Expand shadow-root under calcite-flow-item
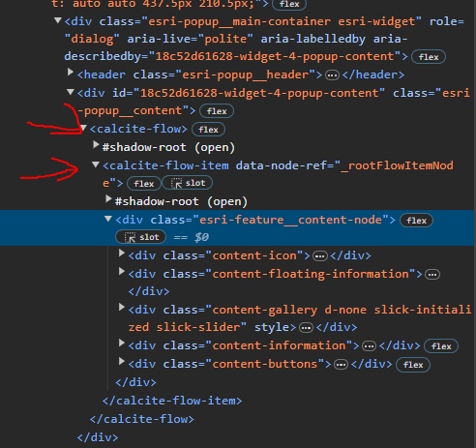 (x=108, y=199)
